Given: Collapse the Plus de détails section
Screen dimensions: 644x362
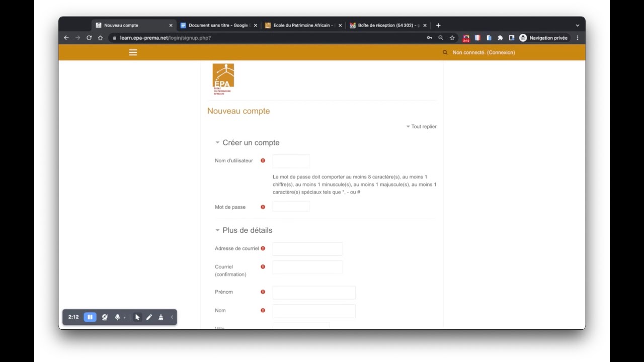Looking at the screenshot, I should click(x=218, y=230).
